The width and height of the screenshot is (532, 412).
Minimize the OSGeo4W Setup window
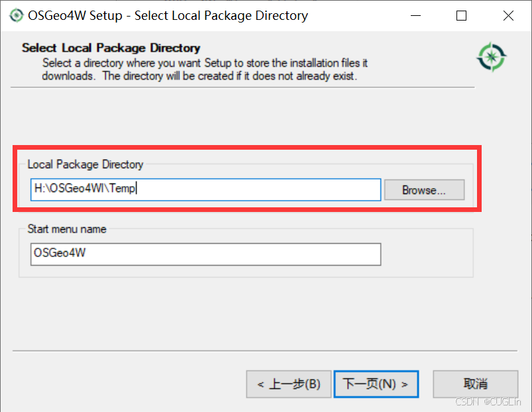click(x=415, y=16)
